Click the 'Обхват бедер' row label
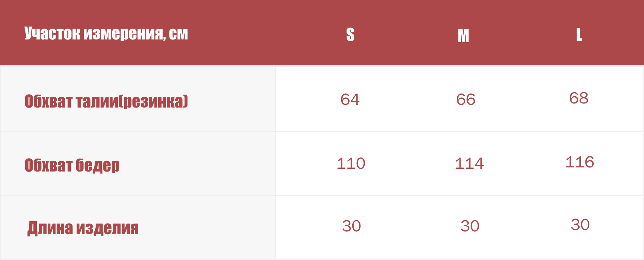The height and width of the screenshot is (260, 644). click(x=72, y=165)
